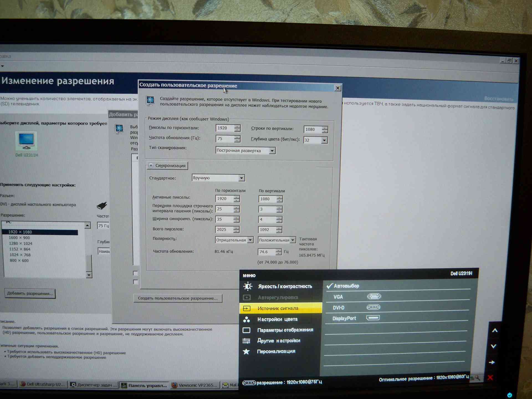The image size is (532, 399).
Task: Toggle the upper checkbox in the Add resolutions dialog
Action: (x=135, y=273)
